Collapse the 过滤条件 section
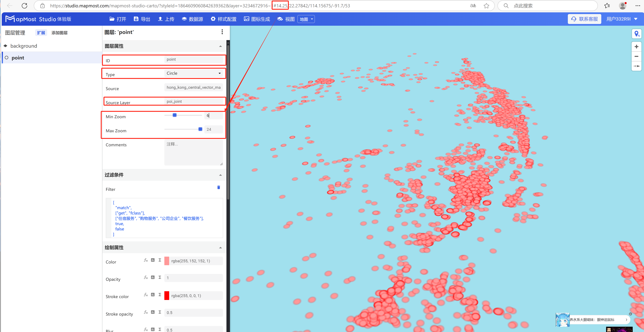This screenshot has height=332, width=644. (220, 175)
